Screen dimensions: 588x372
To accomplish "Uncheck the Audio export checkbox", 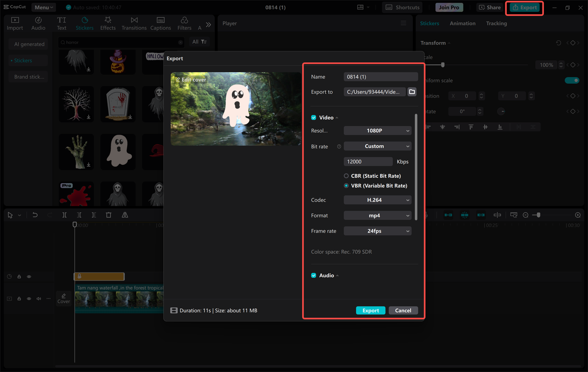I will 313,275.
